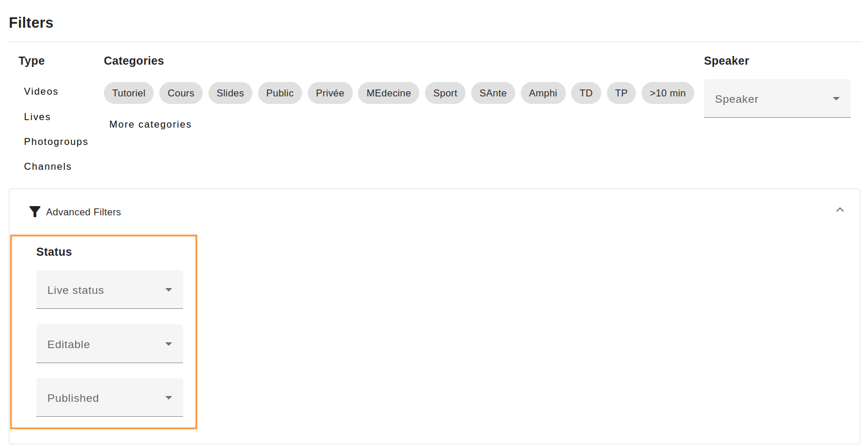Select the Slides category chip
The image size is (868, 448).
click(x=230, y=93)
